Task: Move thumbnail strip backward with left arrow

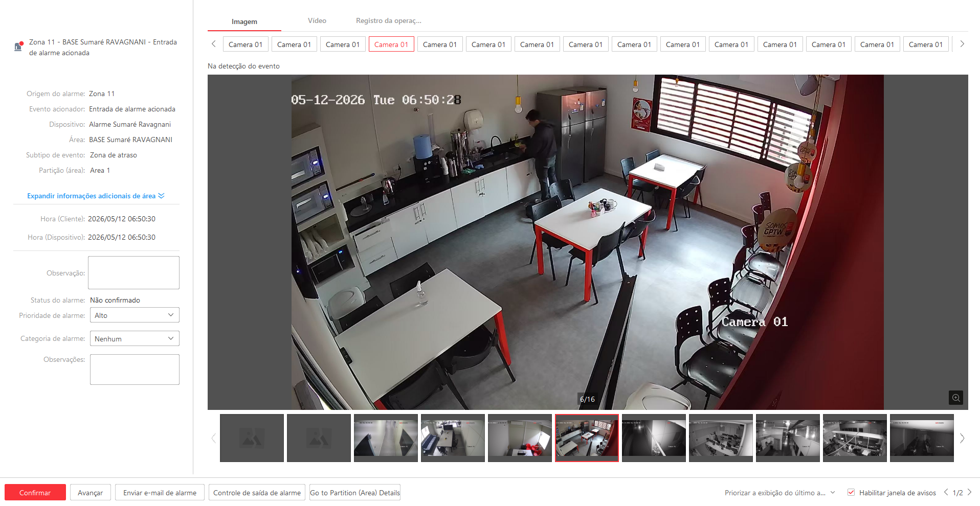Action: click(x=214, y=438)
